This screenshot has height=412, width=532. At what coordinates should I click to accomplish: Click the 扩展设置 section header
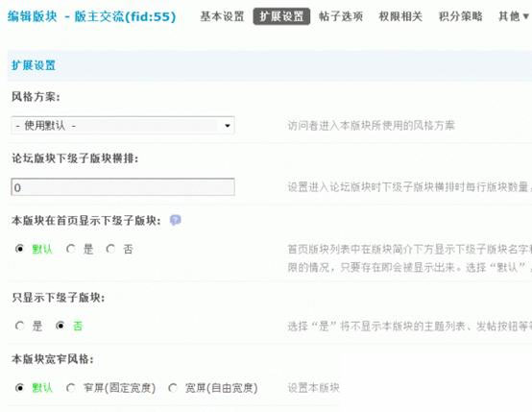coord(34,65)
